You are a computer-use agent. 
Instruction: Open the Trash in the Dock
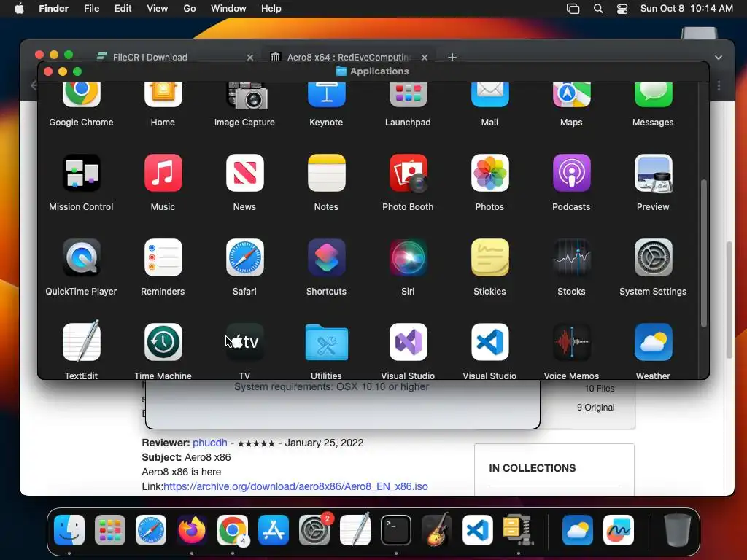click(x=678, y=529)
